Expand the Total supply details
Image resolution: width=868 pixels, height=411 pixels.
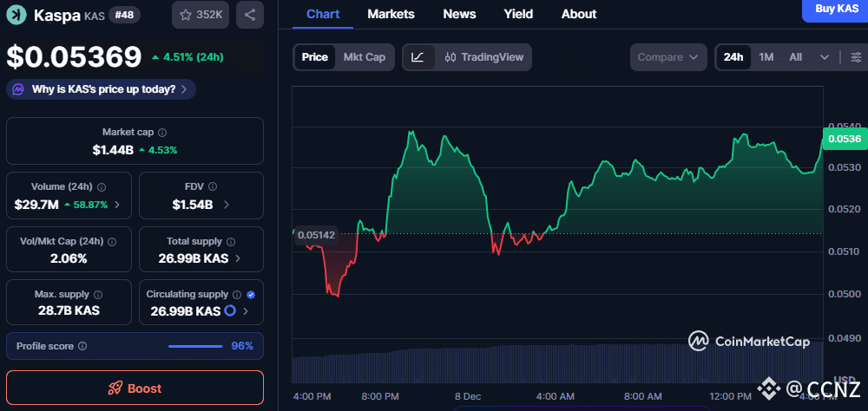[x=238, y=258]
